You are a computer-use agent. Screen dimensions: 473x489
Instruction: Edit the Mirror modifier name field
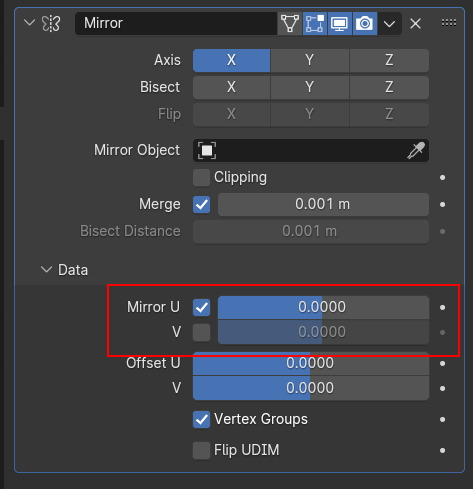coord(176,23)
